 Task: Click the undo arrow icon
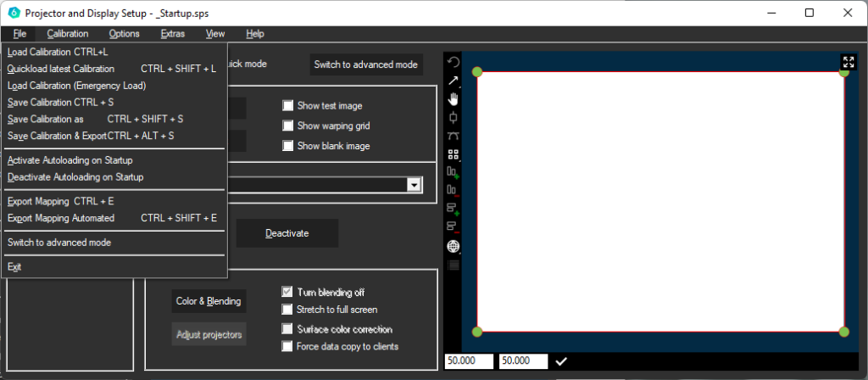coord(453,62)
